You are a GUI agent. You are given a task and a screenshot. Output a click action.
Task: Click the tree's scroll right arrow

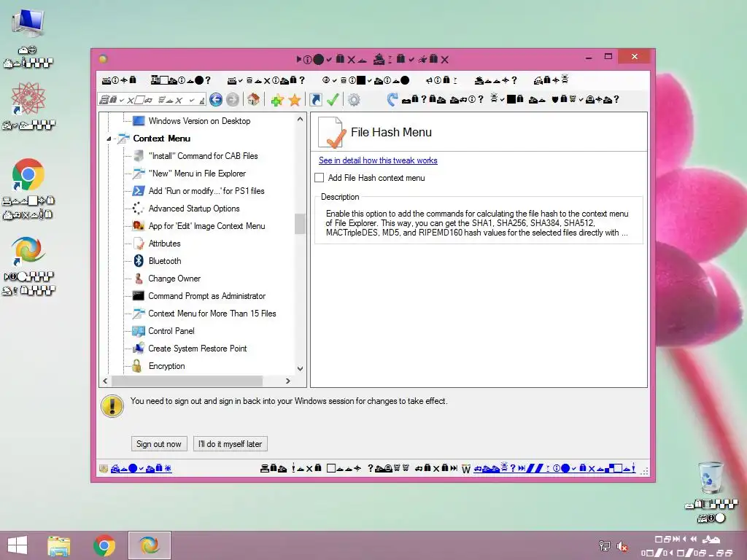[x=287, y=381]
